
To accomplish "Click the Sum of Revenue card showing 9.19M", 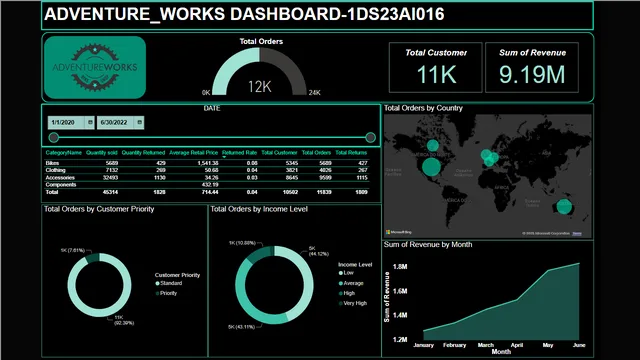I will (x=532, y=67).
